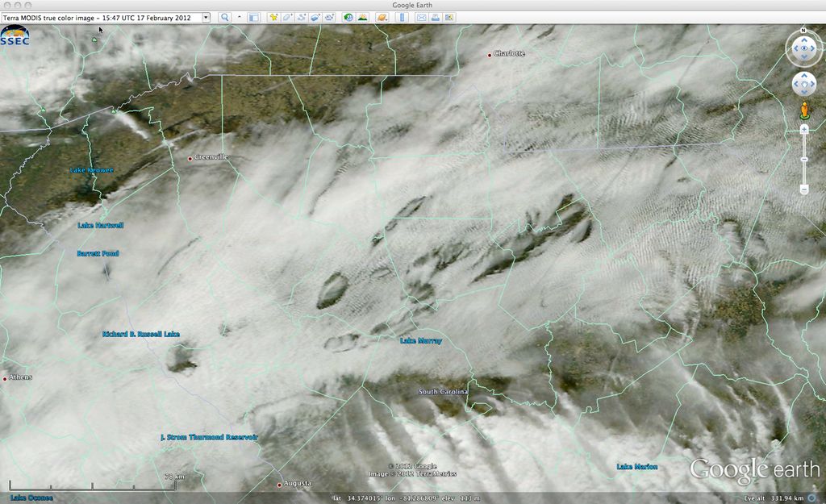Reset heading using the N compass marker
Screen dimensions: 826x504
(803, 31)
